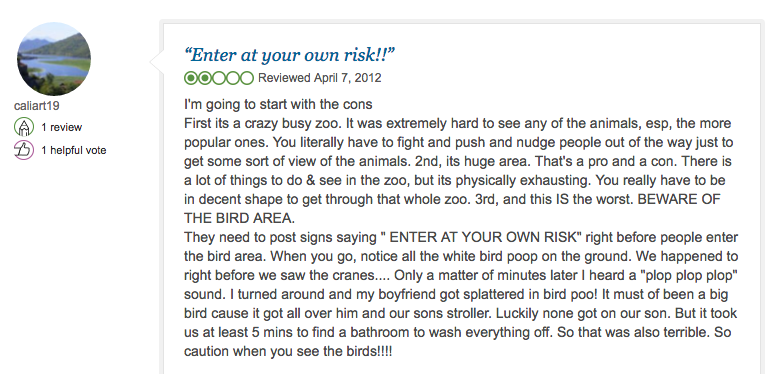This screenshot has height=374, width=780.
Task: Click the caliart19 profile avatar photo
Action: tap(54, 59)
